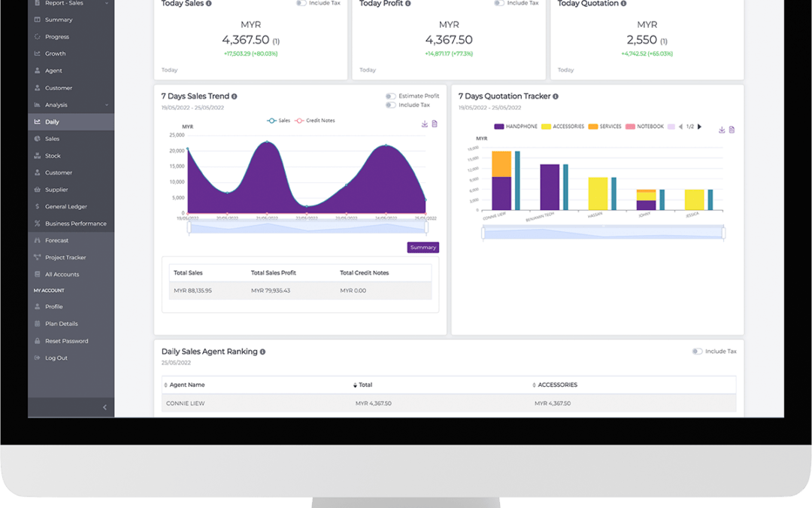Show info for Daily Sales Agent Ranking
Screen dimensions: 812x508
[262, 351]
